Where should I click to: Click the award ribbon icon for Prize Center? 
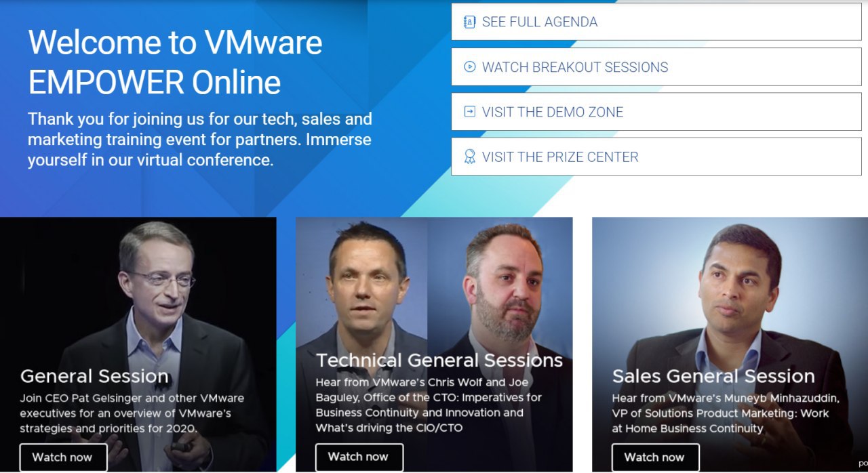point(469,157)
